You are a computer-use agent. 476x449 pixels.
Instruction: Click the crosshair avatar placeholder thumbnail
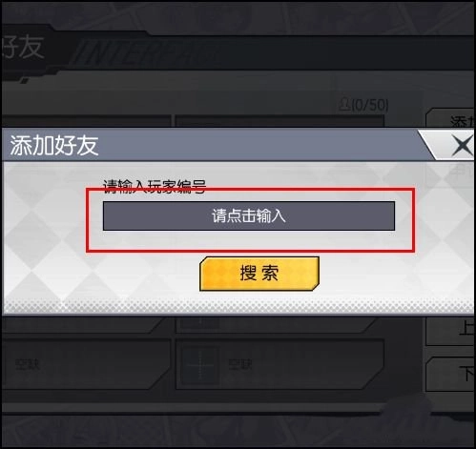tap(200, 365)
